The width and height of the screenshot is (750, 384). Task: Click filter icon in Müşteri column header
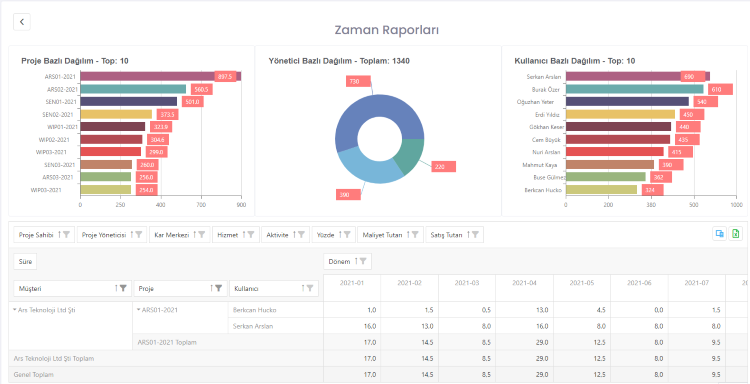coord(123,288)
